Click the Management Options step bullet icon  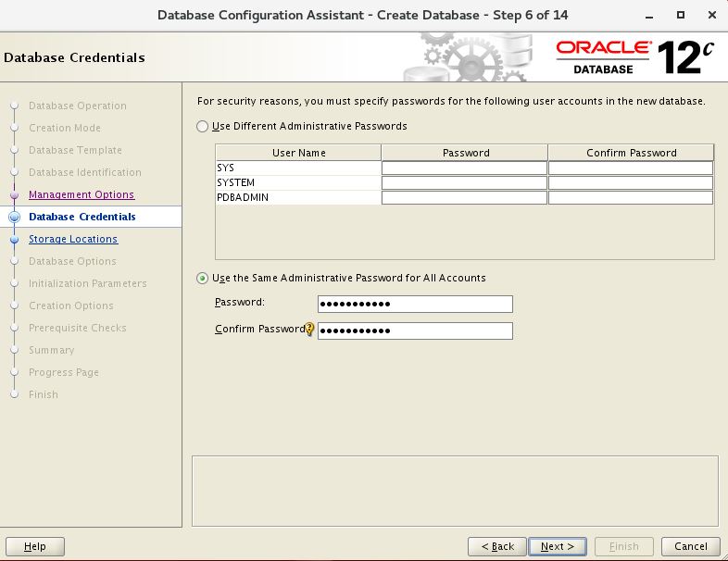click(15, 194)
